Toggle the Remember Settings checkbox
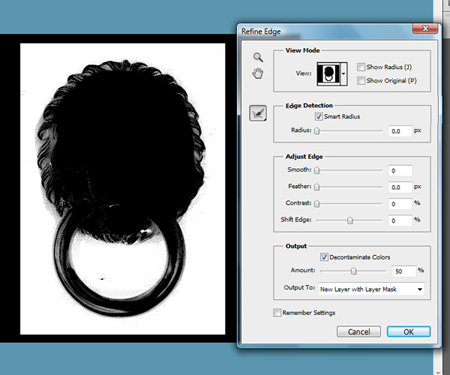450x375 pixels. (277, 312)
